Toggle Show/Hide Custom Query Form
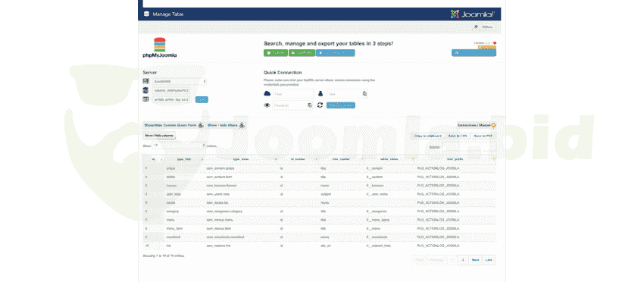The height and width of the screenshot is (282, 644). tap(171, 125)
